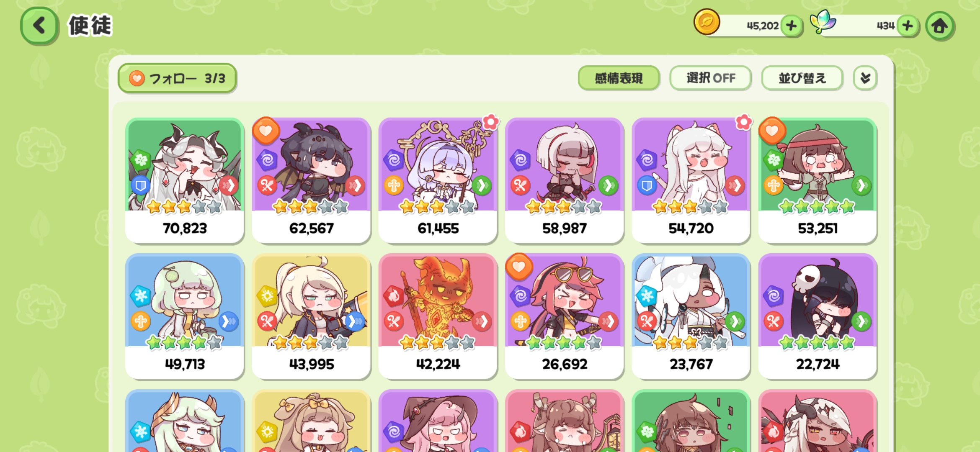Viewport: 980px width, 452px height.
Task: Click the flower badge on 61,455 character
Action: pos(491,122)
